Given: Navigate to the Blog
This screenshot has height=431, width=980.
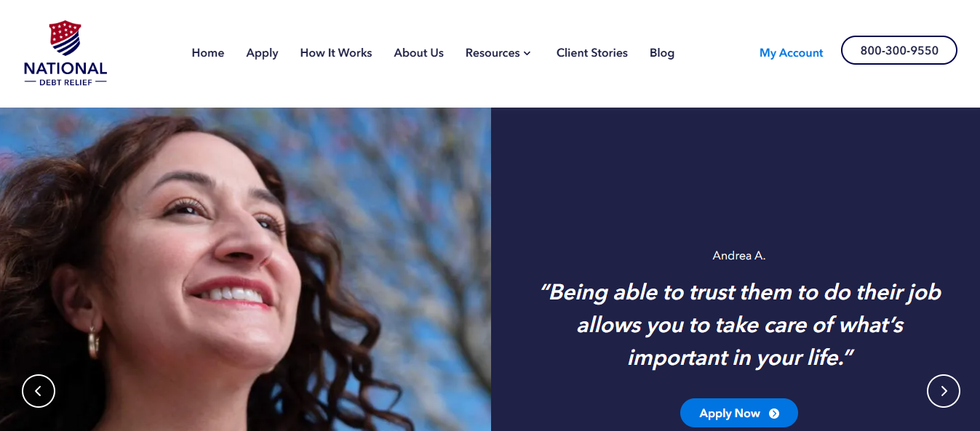Looking at the screenshot, I should 662,53.
